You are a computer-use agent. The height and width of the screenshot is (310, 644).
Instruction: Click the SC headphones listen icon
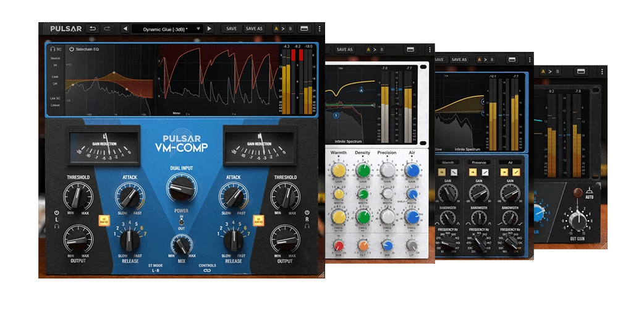(53, 48)
